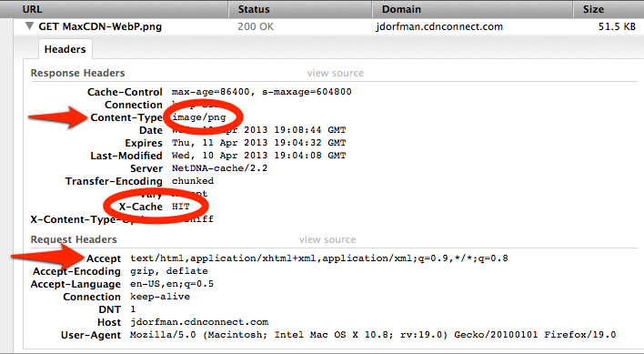644x354 pixels.
Task: Click the Response Headers section title
Action: pyautogui.click(x=77, y=73)
